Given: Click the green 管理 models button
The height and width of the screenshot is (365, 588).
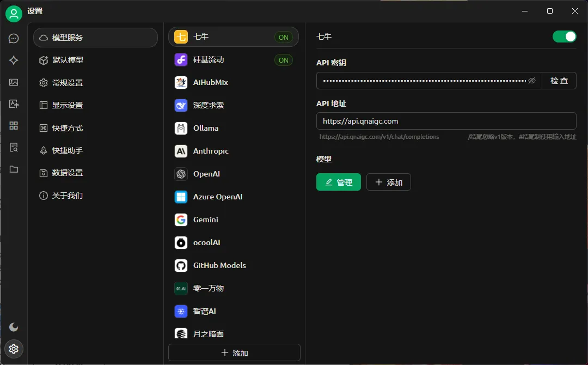Looking at the screenshot, I should (339, 182).
